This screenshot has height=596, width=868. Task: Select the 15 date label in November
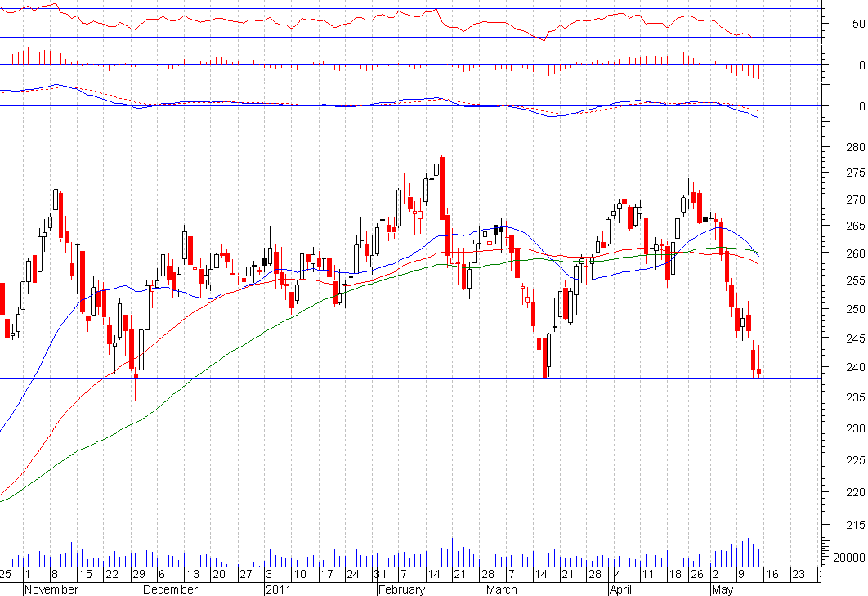click(85, 575)
